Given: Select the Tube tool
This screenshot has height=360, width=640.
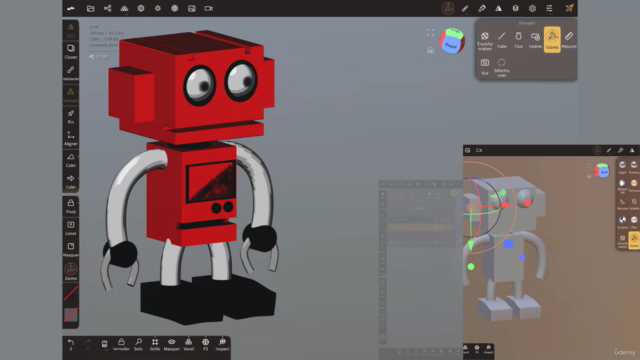Looking at the screenshot, I should 502,40.
